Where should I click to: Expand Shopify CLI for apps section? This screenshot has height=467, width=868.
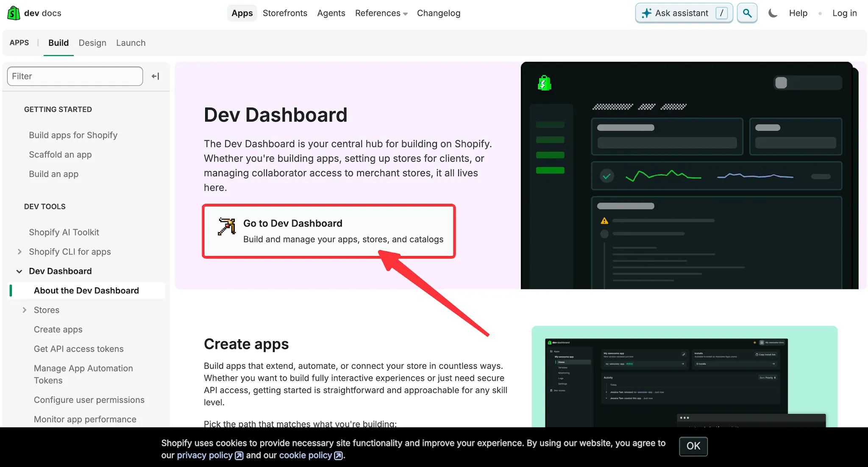[x=19, y=252]
